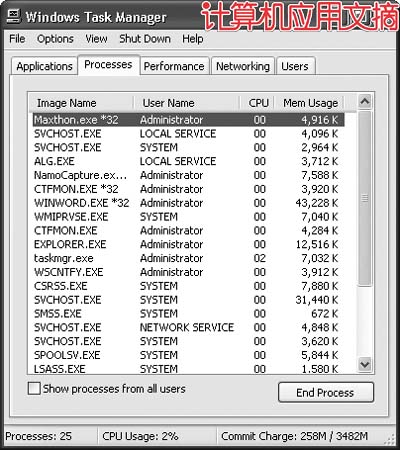Click the vertical scrollbar thumb
The height and width of the screenshot is (450, 400).
tap(365, 198)
